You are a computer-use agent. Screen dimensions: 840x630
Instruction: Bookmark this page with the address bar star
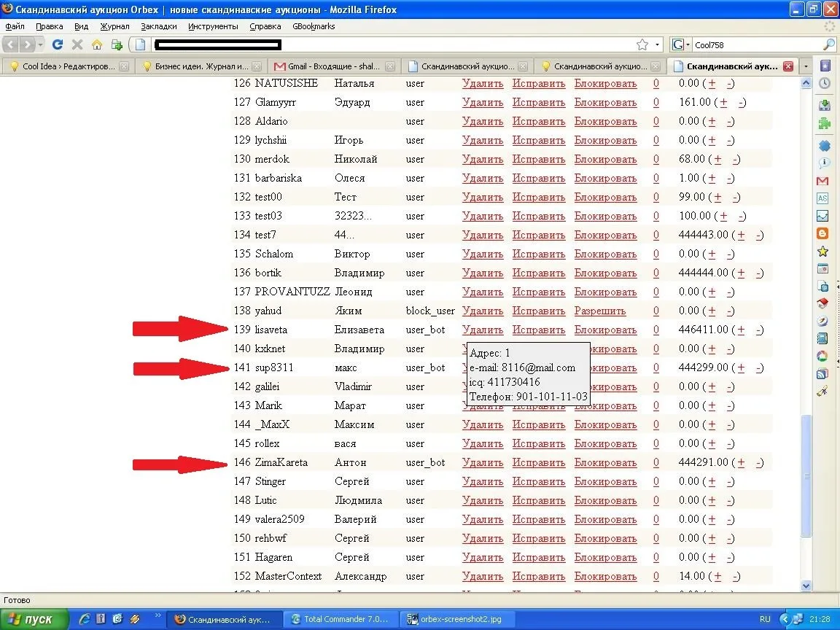pos(642,44)
